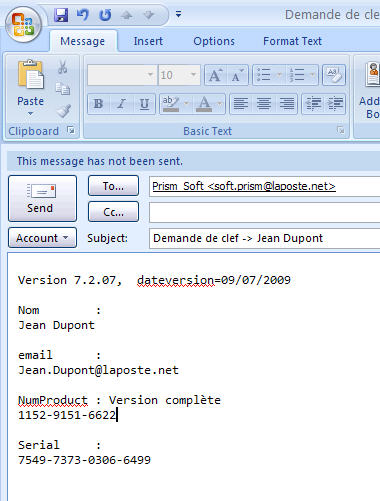The height and width of the screenshot is (501, 380).
Task: Click the Previous Item up arrow
Action: tap(127, 15)
